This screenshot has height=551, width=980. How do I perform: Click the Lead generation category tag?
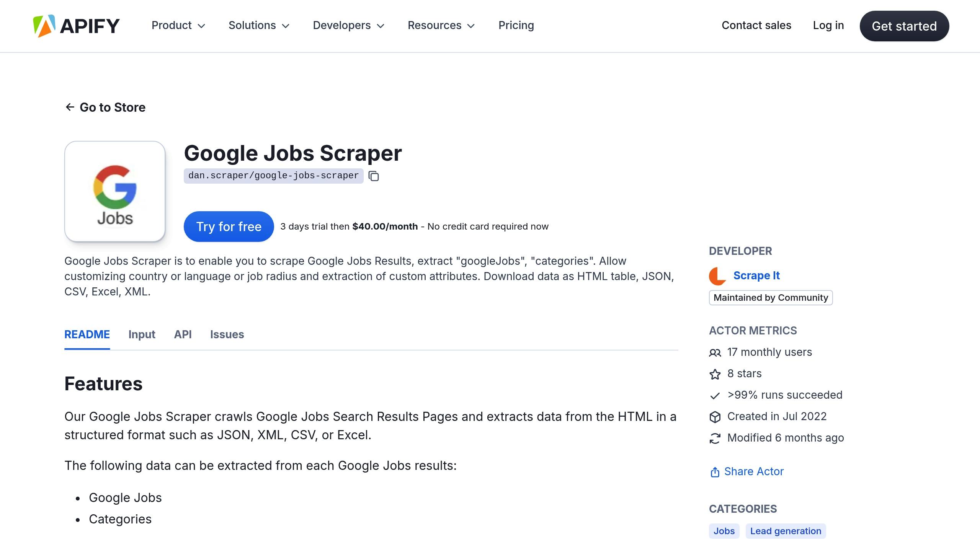pyautogui.click(x=786, y=531)
